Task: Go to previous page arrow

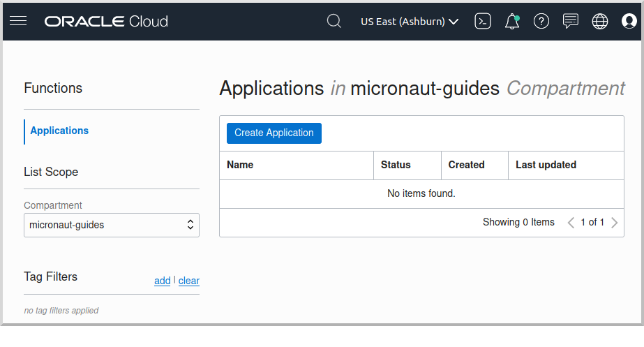Action: [571, 223]
